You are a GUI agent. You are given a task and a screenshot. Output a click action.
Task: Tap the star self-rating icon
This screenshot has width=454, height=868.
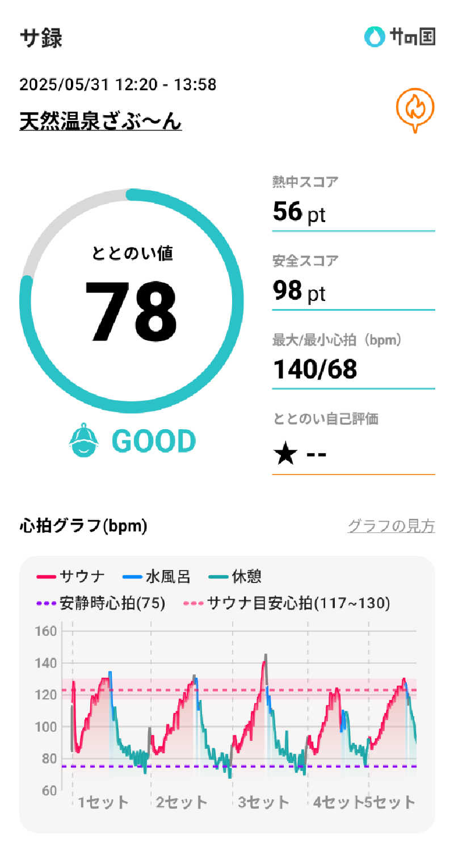pyautogui.click(x=285, y=454)
